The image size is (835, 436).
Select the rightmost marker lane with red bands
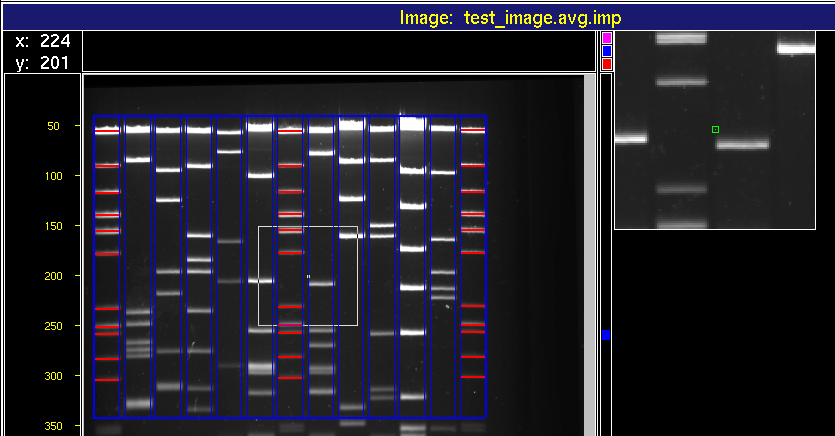(473, 267)
